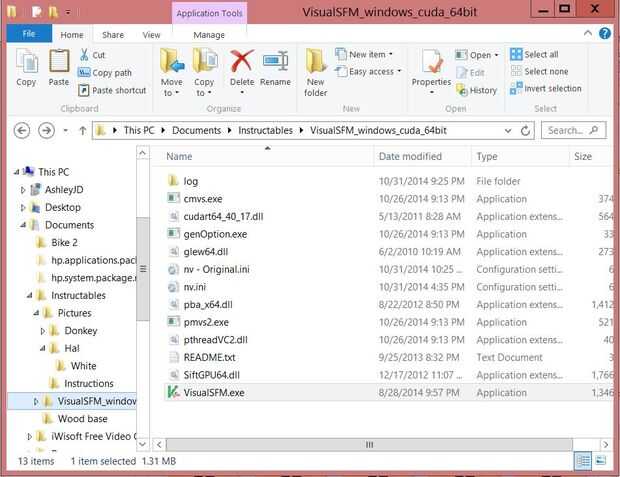Image resolution: width=620 pixels, height=477 pixels.
Task: Cut the selected file with scissors icon
Action: tap(93, 55)
